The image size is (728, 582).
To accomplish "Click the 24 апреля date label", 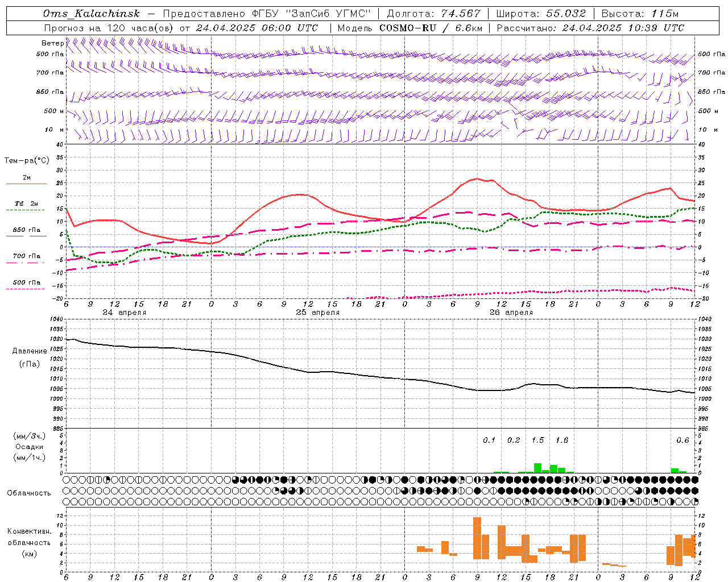I will coord(124,313).
